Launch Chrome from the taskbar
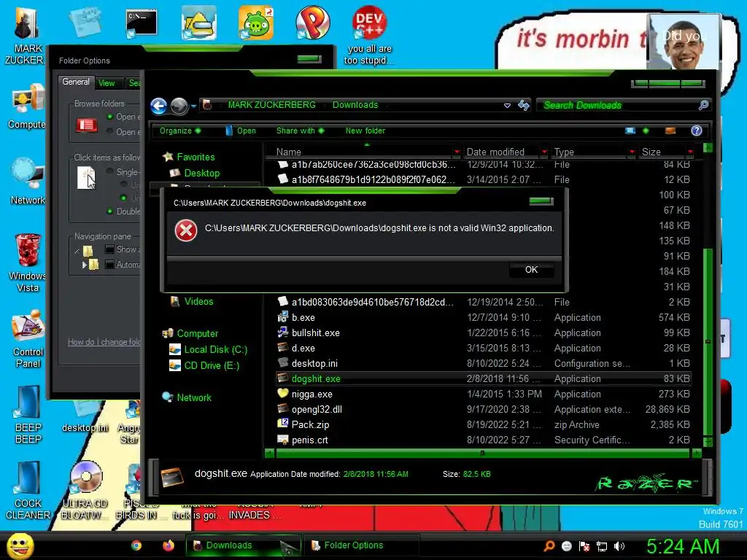The height and width of the screenshot is (560, 747). [136, 545]
